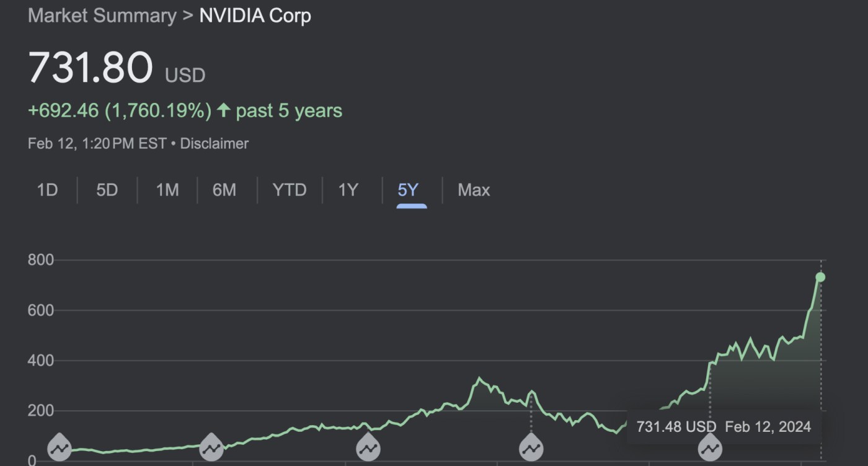Show the Max time range chart

tap(474, 190)
